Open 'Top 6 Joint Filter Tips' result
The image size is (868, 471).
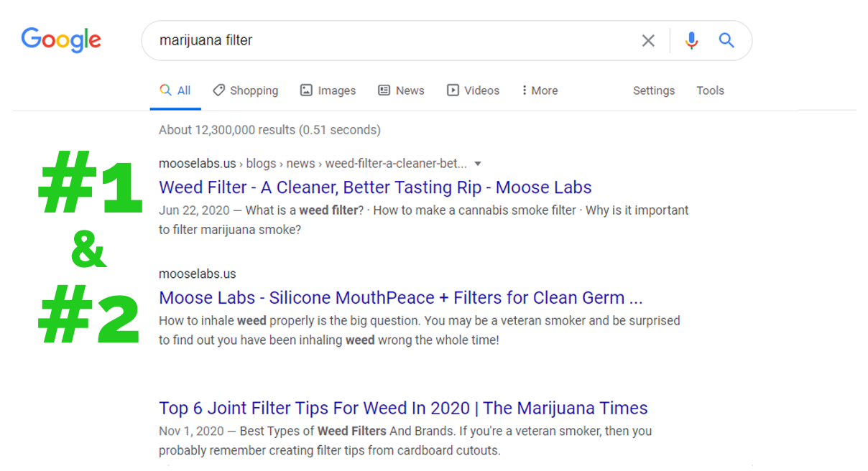coord(403,409)
